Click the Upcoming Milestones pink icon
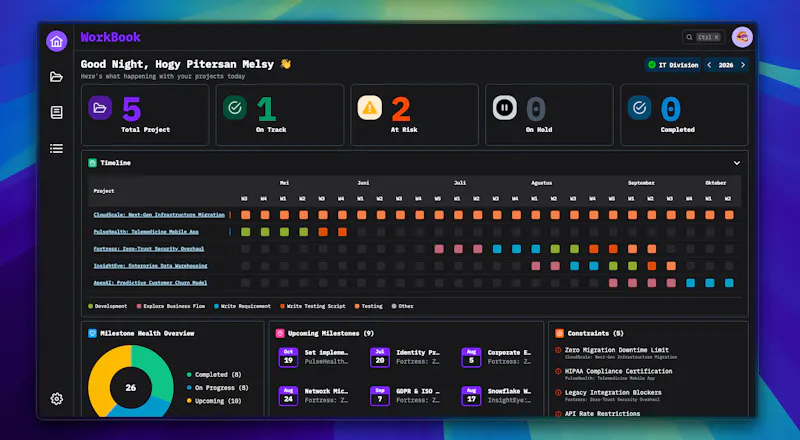800x440 pixels. (x=280, y=333)
